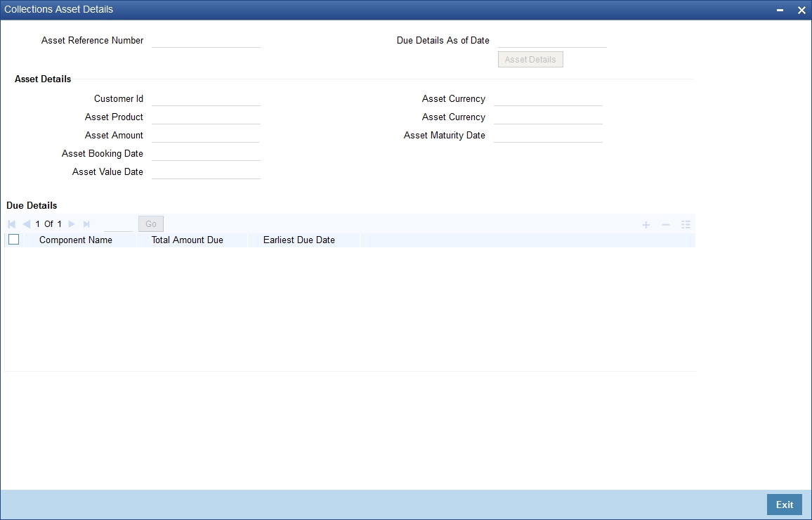Focus the page number input beside Go
The image size is (812, 520).
(118, 224)
